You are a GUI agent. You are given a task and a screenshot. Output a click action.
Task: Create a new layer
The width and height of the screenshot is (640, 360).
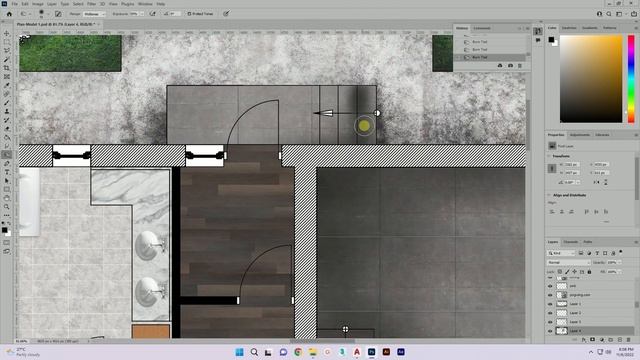click(x=620, y=340)
